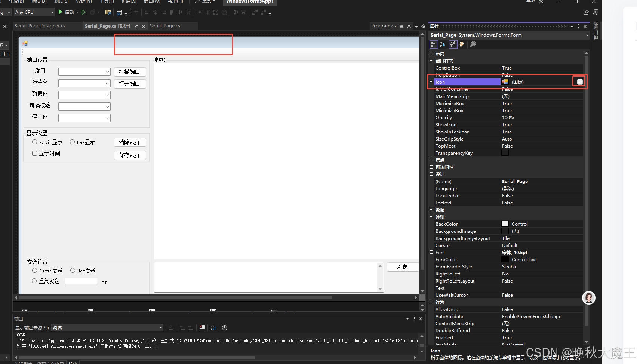Open the 端口 combo box

pyautogui.click(x=84, y=72)
